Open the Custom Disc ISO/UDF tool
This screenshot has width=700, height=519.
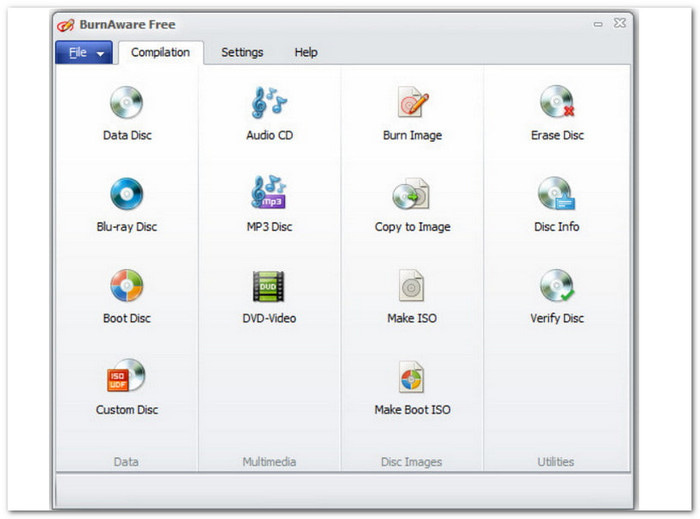[127, 388]
